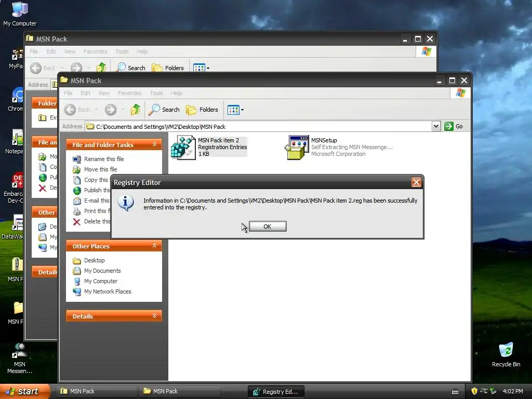
Task: Open My Documents in Other Places
Action: point(102,271)
